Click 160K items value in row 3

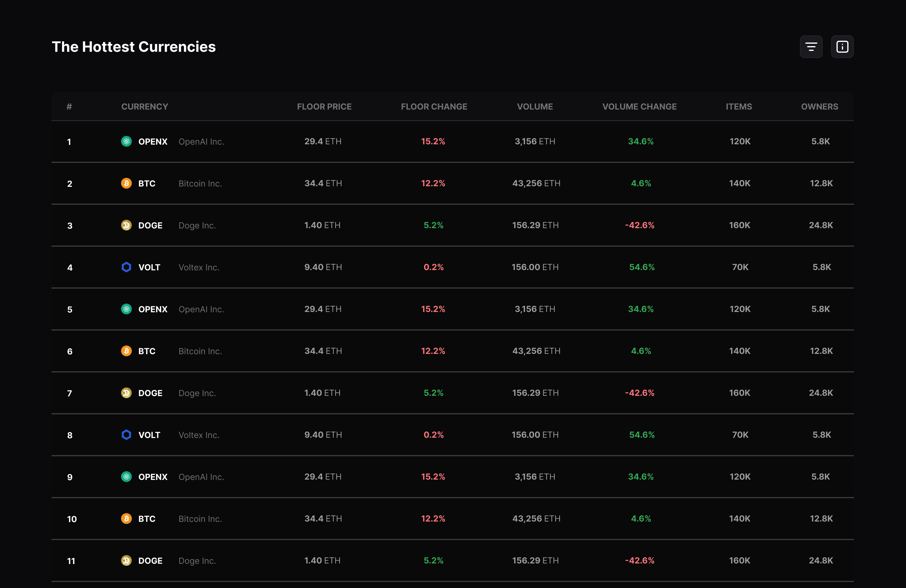point(740,225)
